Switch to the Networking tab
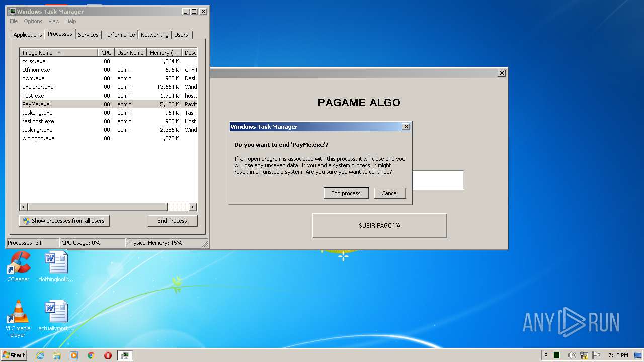This screenshot has width=644, height=362. (x=154, y=35)
